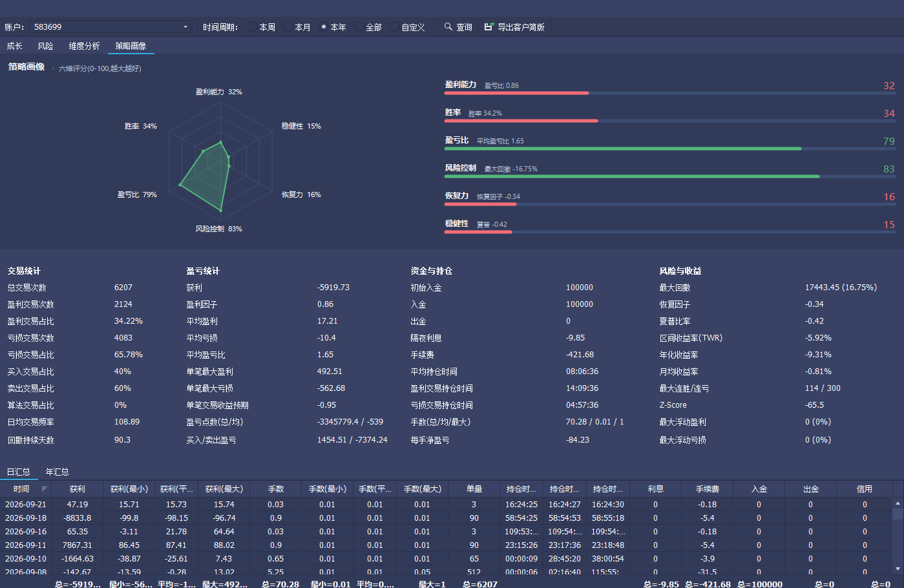Click the six-dimension radar chart
Screen dimensions: 904x588
220,160
